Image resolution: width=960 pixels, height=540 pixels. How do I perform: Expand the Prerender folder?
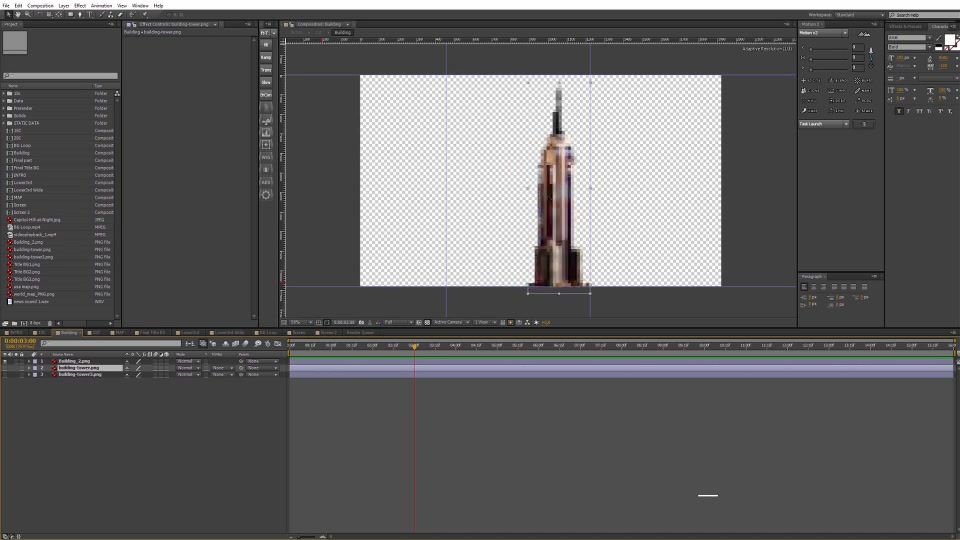4,108
